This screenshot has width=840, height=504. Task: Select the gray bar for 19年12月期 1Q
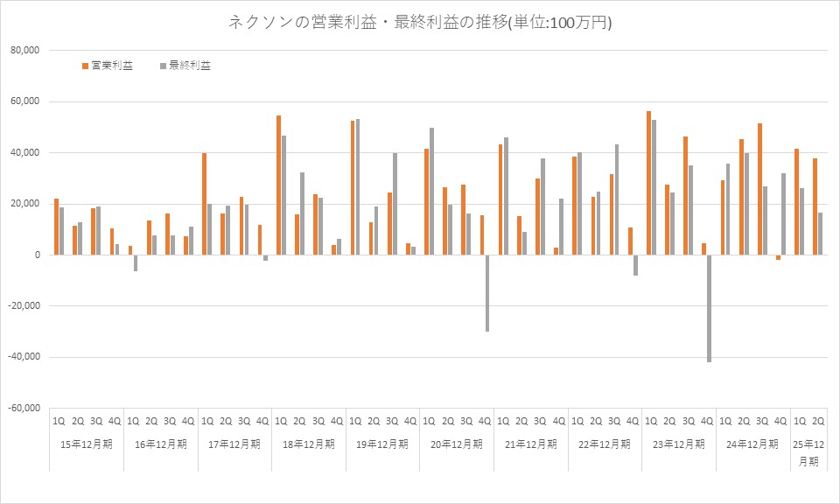tap(358, 186)
